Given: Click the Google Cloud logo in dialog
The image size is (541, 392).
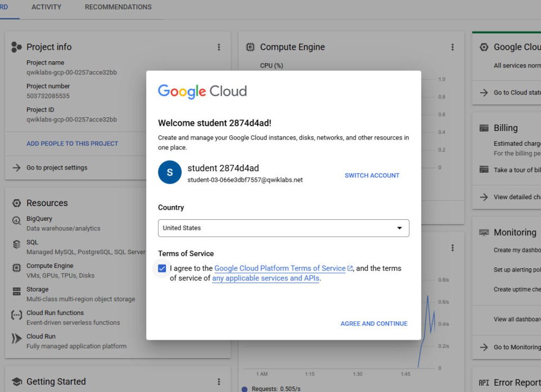Looking at the screenshot, I should coord(202,91).
